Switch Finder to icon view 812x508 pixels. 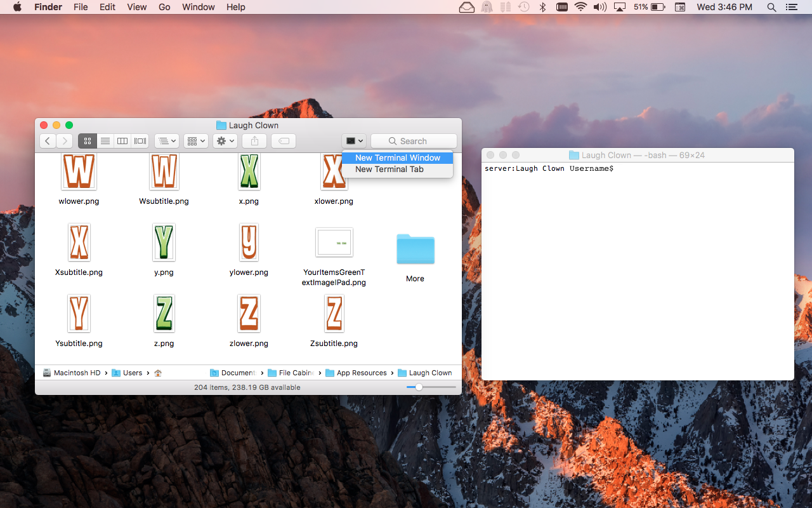coord(88,141)
